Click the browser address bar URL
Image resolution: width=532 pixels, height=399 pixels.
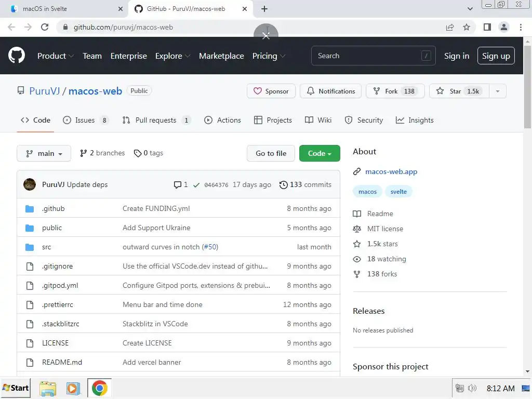point(123,27)
